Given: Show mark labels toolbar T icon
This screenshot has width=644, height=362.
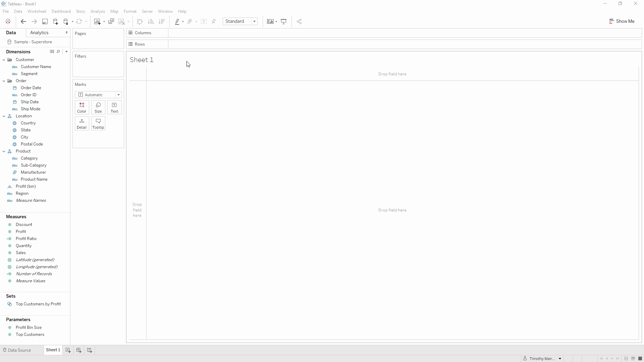Looking at the screenshot, I should (204, 21).
